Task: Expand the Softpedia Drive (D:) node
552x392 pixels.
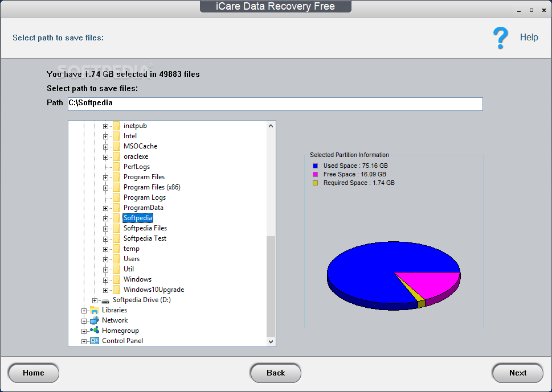Action: click(95, 300)
